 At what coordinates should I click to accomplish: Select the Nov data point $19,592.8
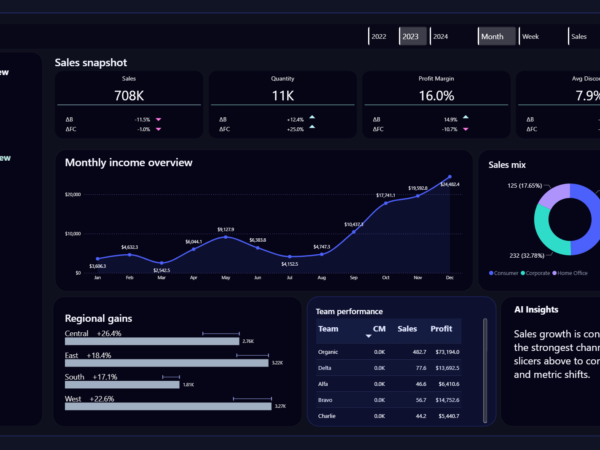pos(418,196)
